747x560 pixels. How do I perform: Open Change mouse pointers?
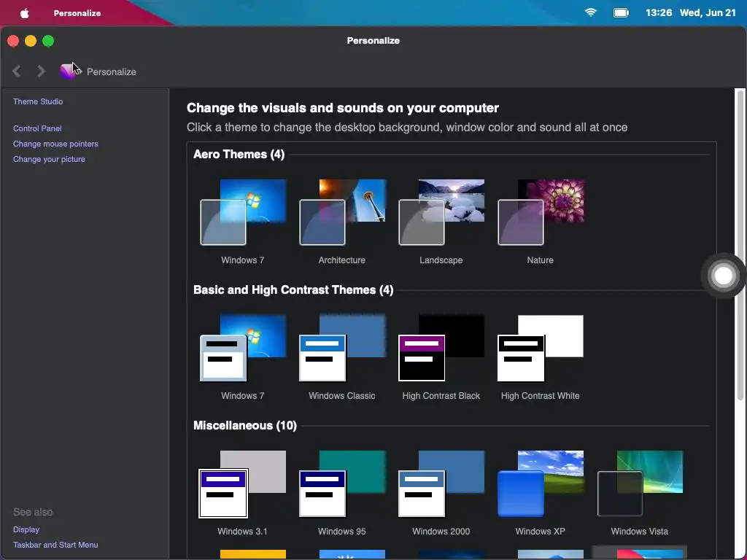tap(55, 144)
